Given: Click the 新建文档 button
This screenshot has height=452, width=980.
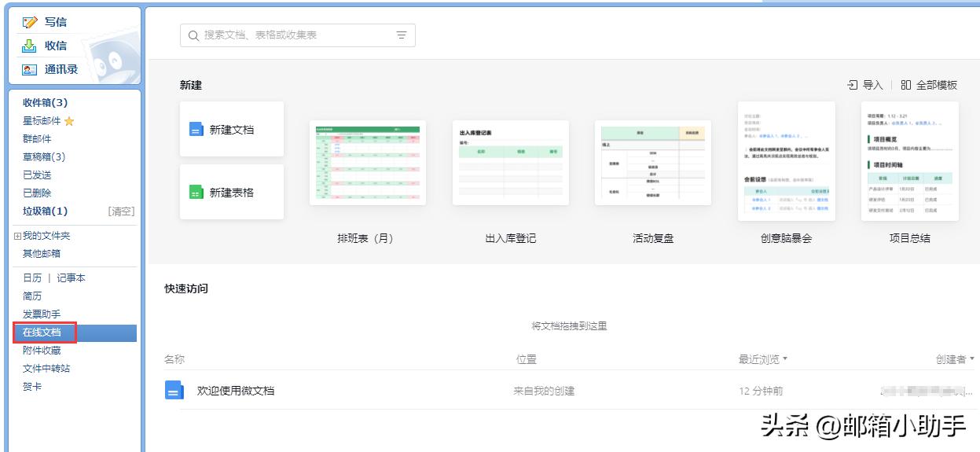Looking at the screenshot, I should coord(232,130).
